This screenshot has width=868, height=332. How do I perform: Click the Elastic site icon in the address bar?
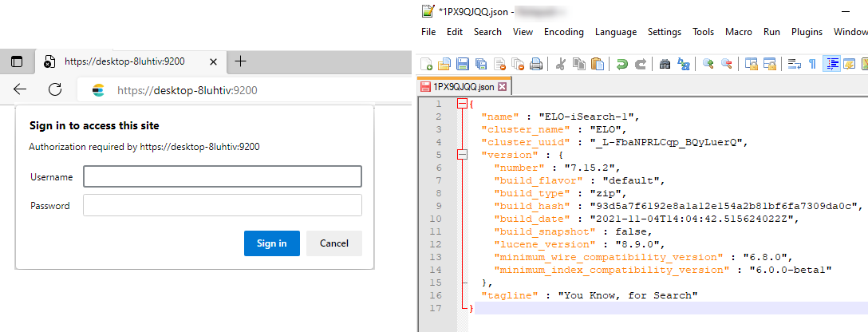pyautogui.click(x=99, y=90)
